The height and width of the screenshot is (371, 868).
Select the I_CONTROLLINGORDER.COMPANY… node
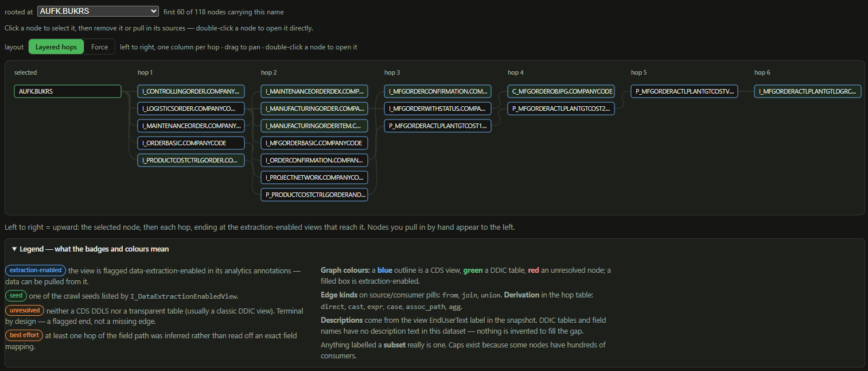click(191, 91)
